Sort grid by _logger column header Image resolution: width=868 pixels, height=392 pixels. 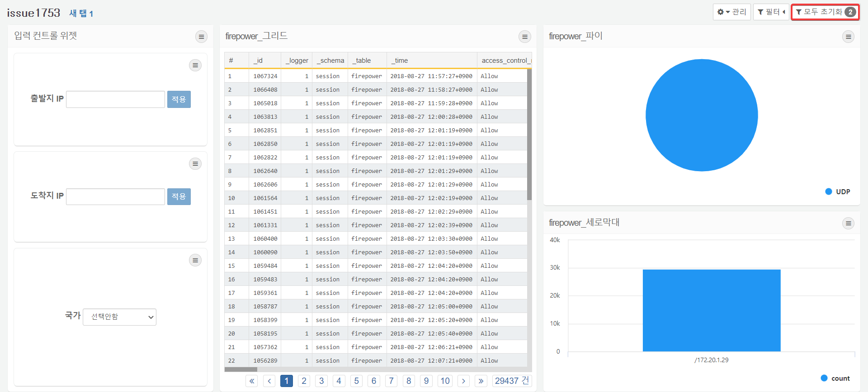(x=297, y=61)
